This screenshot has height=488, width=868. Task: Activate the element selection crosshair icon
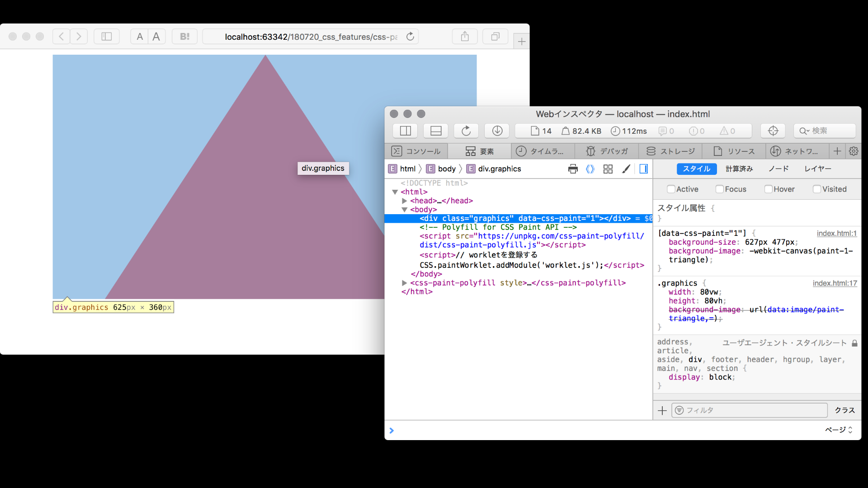(773, 131)
